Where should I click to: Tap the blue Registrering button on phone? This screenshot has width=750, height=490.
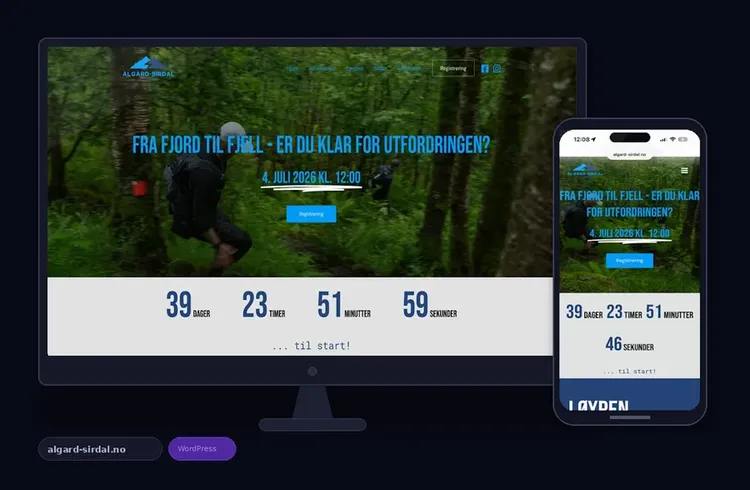point(629,261)
